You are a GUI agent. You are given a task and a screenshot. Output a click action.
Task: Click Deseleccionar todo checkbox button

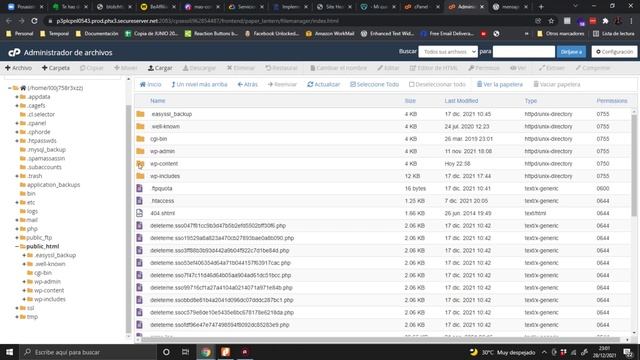coord(437,84)
